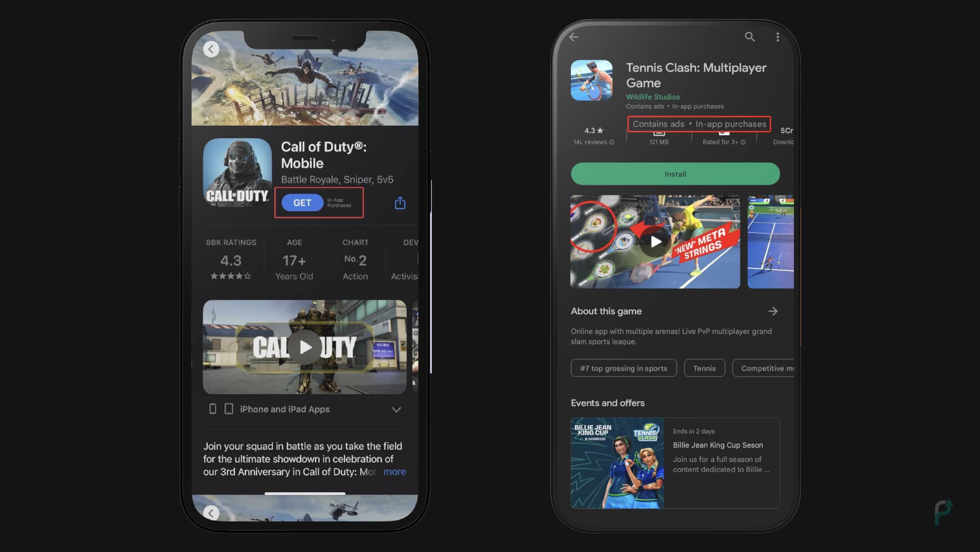Open the Wildlife Studios developer link
Image resolution: width=980 pixels, height=552 pixels.
pos(653,97)
